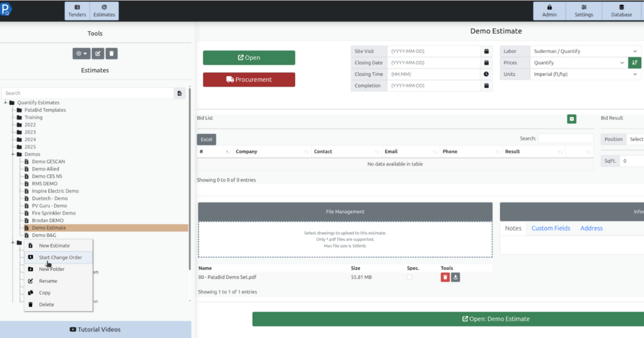Open the Site Visit calendar picker
Screen dimensions: 644x338
click(486, 52)
